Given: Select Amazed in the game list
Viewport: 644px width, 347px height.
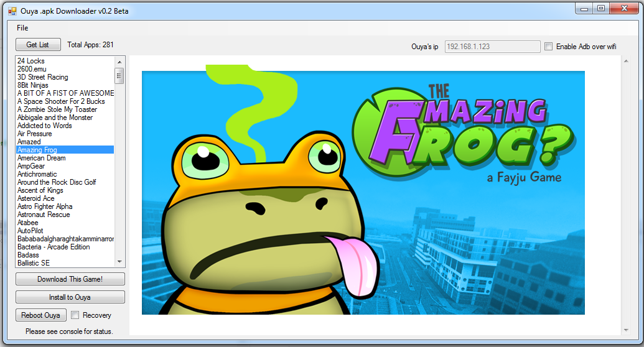Looking at the screenshot, I should click(x=65, y=142).
